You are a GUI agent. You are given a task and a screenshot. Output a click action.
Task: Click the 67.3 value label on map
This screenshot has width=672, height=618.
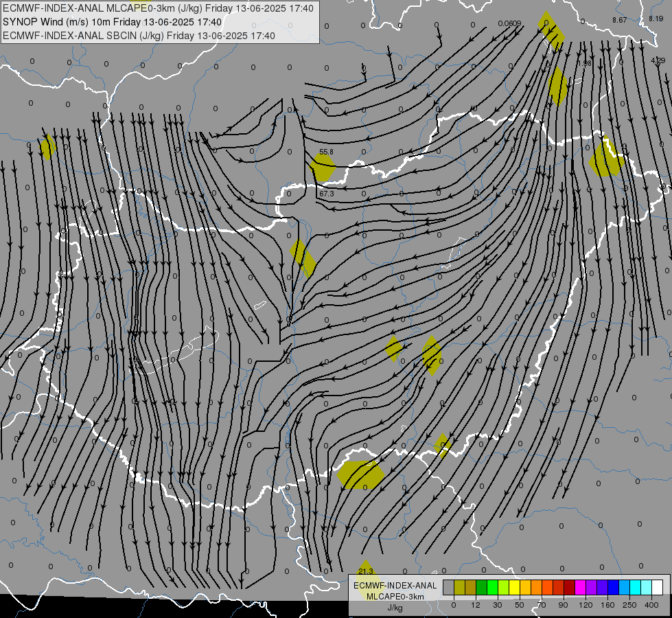click(x=327, y=194)
